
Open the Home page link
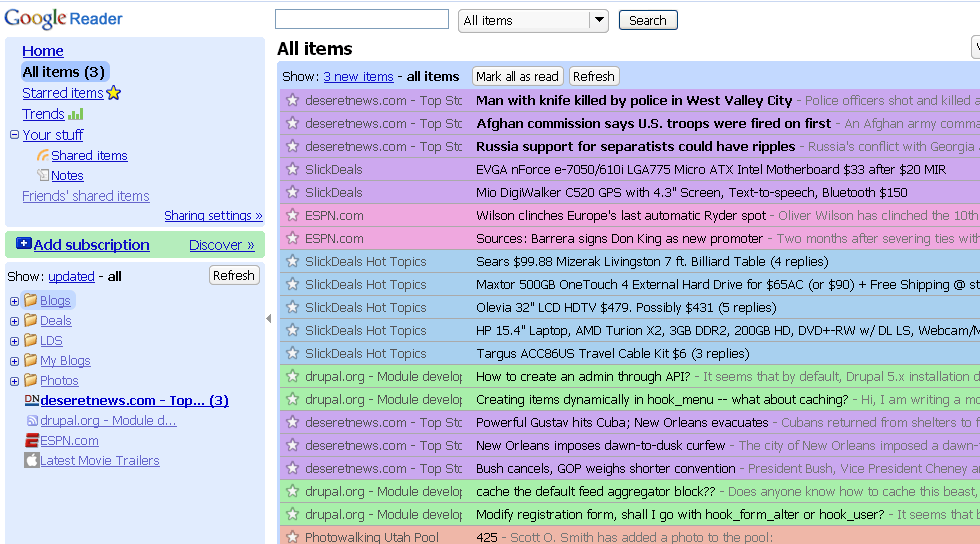pos(42,51)
